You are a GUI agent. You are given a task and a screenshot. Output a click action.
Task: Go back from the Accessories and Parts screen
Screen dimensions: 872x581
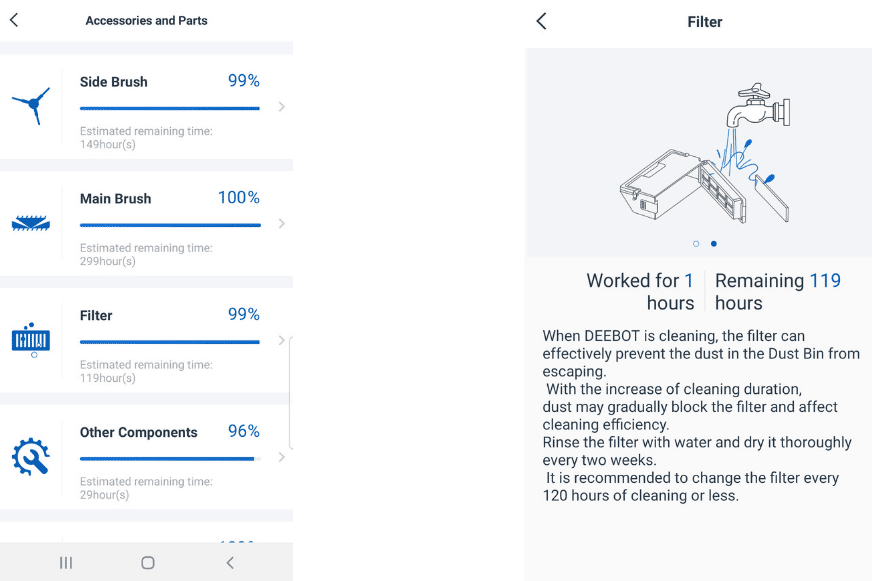(x=14, y=19)
